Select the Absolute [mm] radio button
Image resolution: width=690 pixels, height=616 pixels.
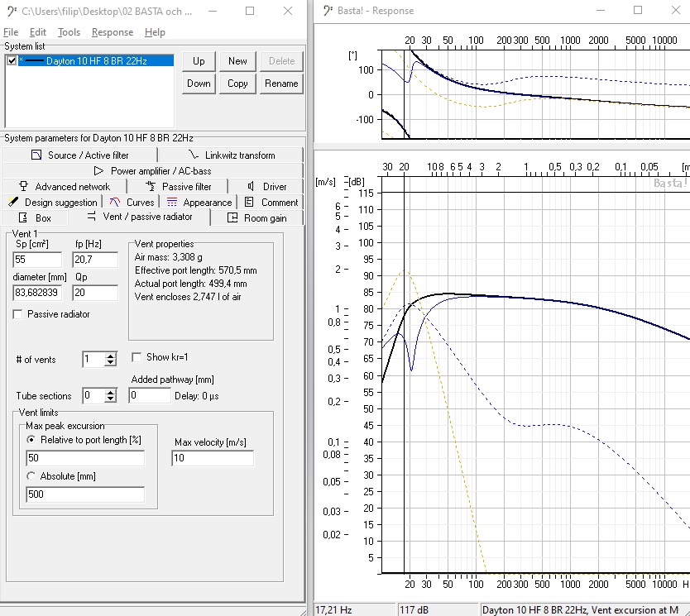pyautogui.click(x=31, y=475)
